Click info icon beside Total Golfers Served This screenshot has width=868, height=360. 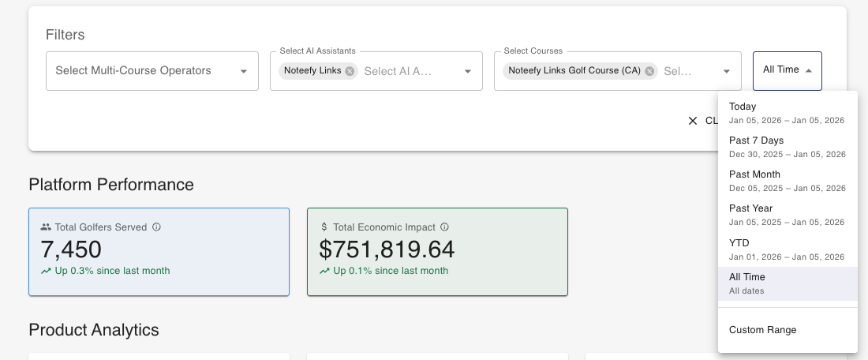pos(156,227)
